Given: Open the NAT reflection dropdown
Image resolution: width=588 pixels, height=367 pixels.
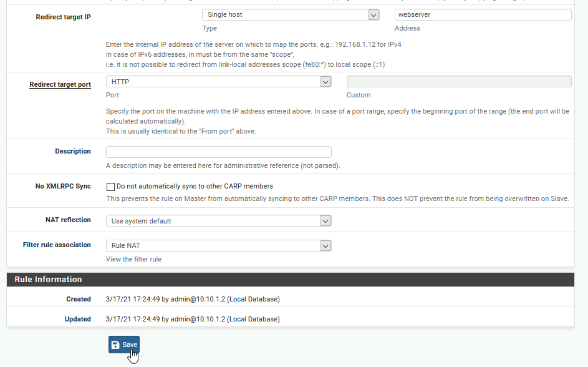Looking at the screenshot, I should 219,221.
